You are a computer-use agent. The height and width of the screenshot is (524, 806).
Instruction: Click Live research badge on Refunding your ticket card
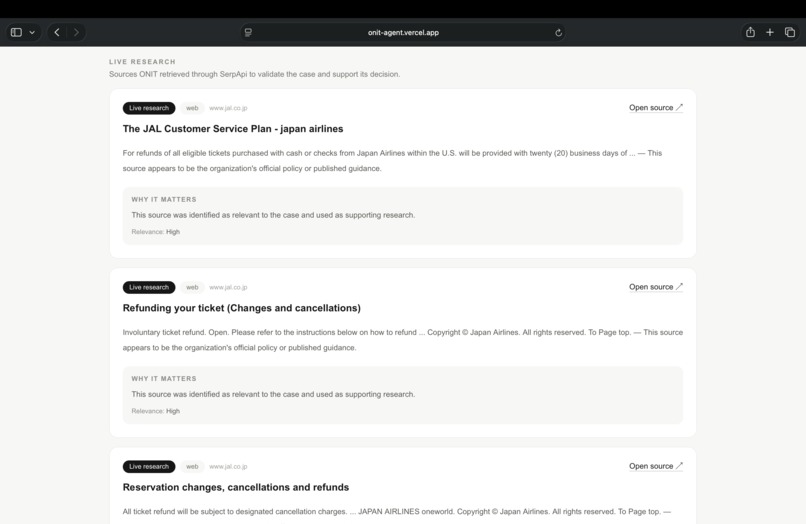pyautogui.click(x=149, y=287)
